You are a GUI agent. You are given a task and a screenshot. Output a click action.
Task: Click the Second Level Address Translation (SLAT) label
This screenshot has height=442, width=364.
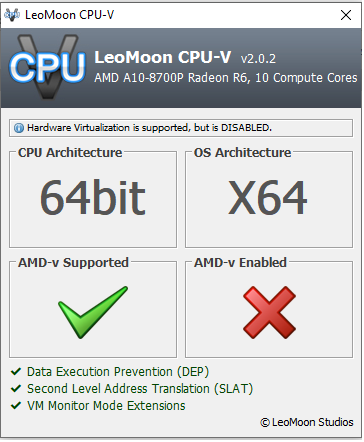[140, 389]
